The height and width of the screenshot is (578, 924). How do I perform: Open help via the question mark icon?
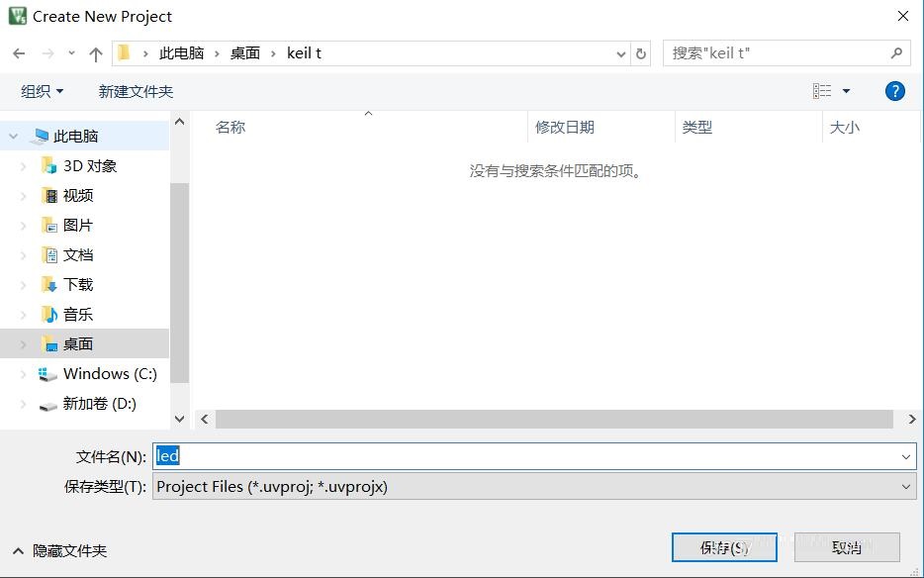click(x=894, y=90)
